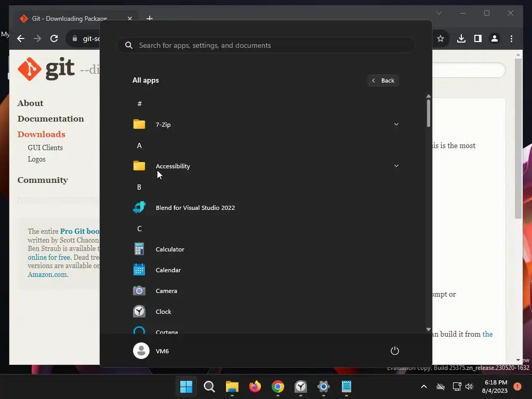The image size is (532, 399).
Task: Open the Community link on git site
Action: (43, 180)
